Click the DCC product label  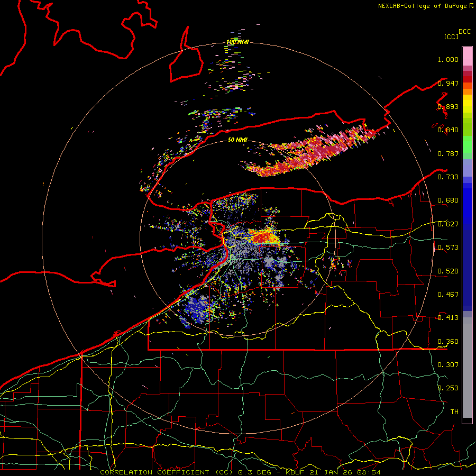465,32
